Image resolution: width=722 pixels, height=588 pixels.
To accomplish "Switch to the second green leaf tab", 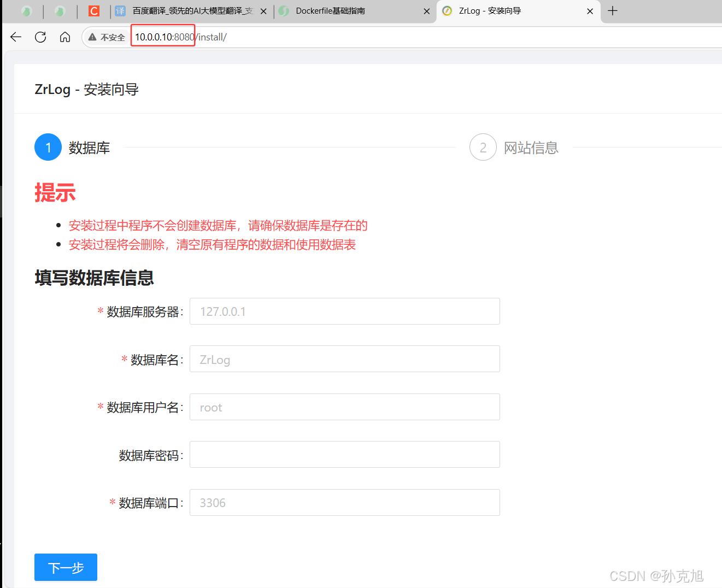I will click(x=60, y=11).
